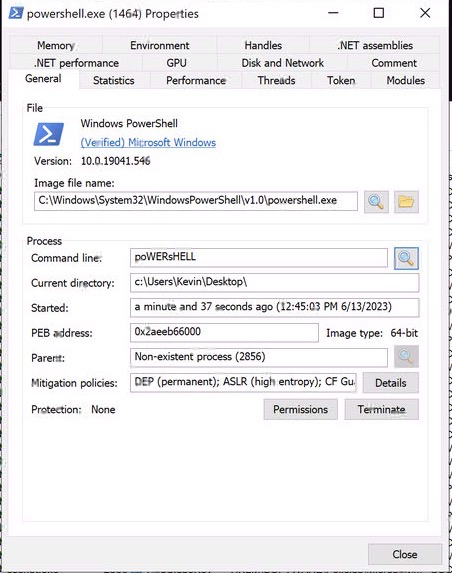Open the Threads tab
452x573 pixels.
tap(276, 80)
